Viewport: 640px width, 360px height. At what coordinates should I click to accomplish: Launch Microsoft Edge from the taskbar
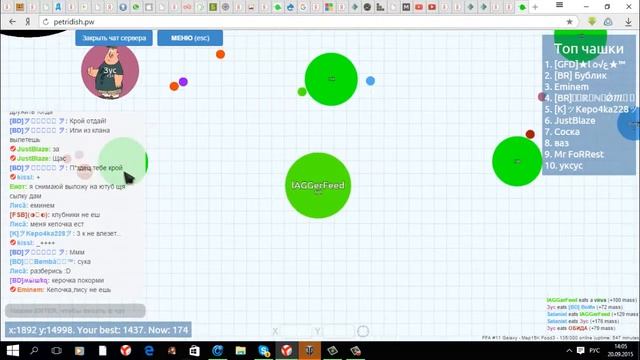149,351
